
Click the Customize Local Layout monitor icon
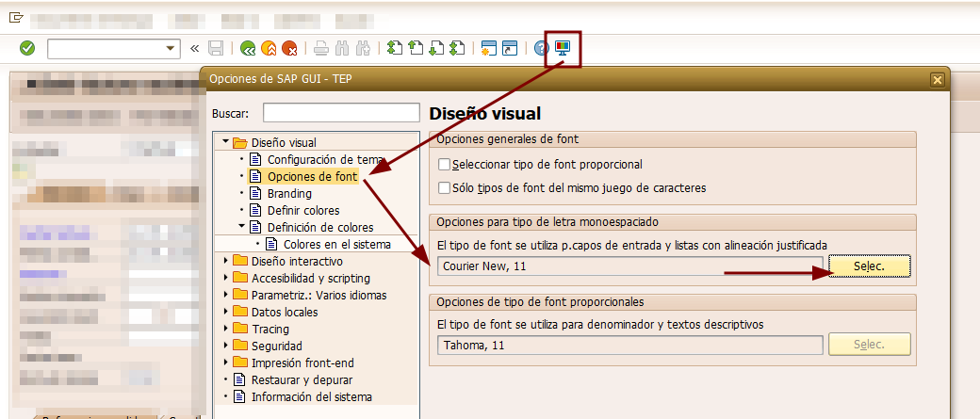pos(563,48)
